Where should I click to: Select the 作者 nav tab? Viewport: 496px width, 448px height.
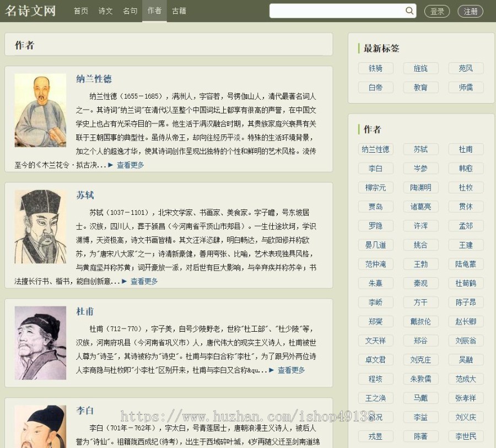coord(154,11)
